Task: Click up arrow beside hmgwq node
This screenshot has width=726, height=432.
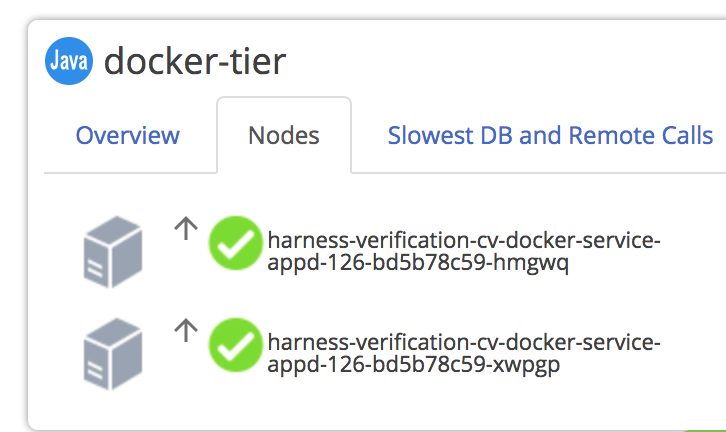Action: click(186, 228)
